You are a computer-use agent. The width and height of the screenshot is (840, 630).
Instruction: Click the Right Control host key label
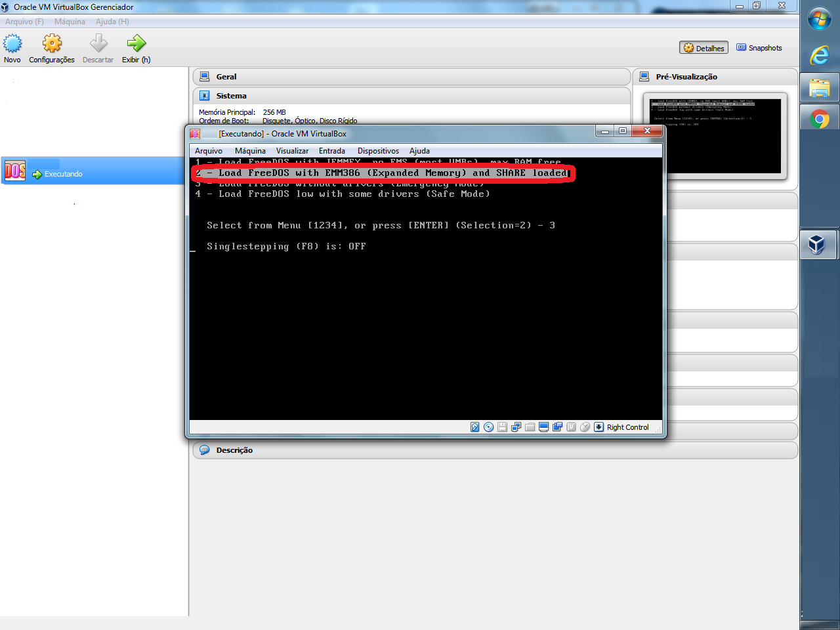pos(627,427)
